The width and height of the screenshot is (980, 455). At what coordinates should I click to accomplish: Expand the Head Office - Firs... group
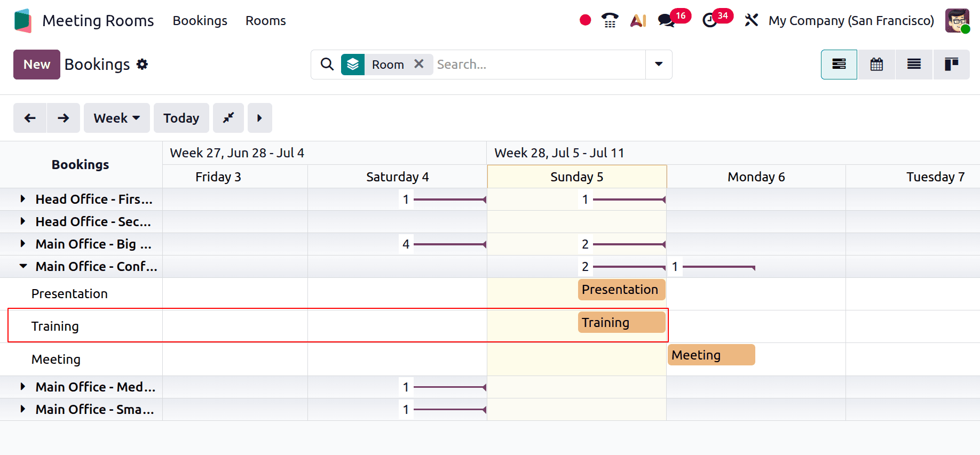coord(22,199)
